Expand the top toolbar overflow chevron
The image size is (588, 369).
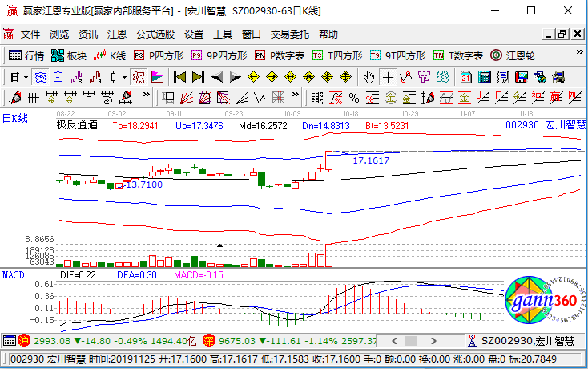[x=579, y=52]
